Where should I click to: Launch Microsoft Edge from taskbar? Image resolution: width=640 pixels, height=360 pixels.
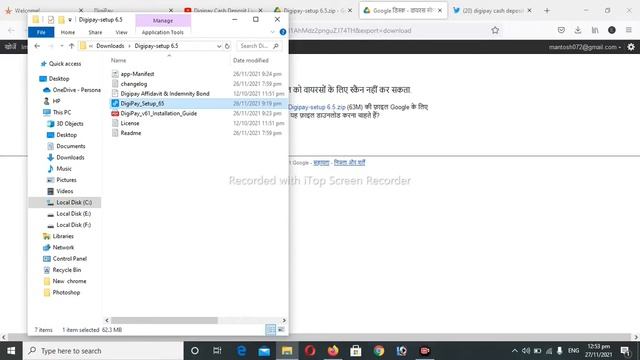pyautogui.click(x=241, y=351)
